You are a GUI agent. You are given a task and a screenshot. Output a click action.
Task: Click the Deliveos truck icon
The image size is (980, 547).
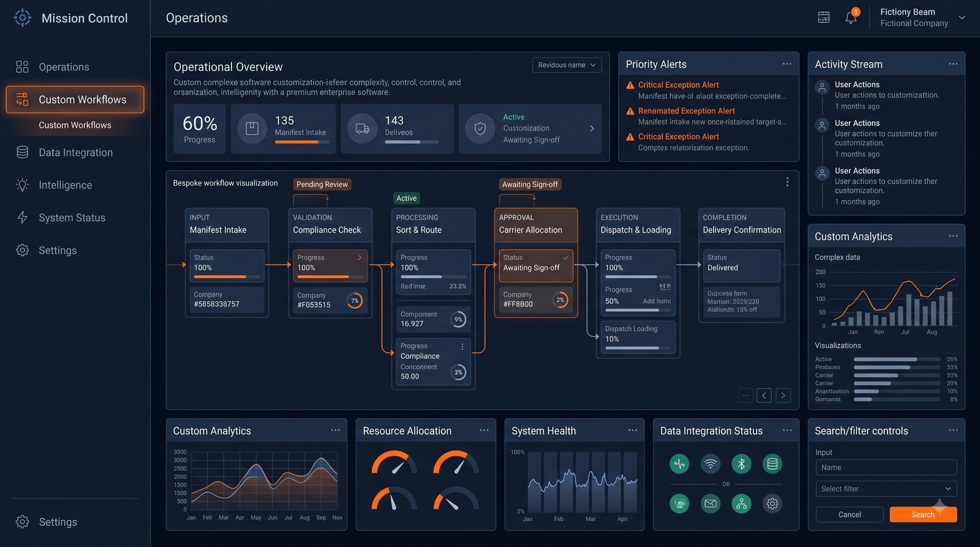tap(362, 129)
